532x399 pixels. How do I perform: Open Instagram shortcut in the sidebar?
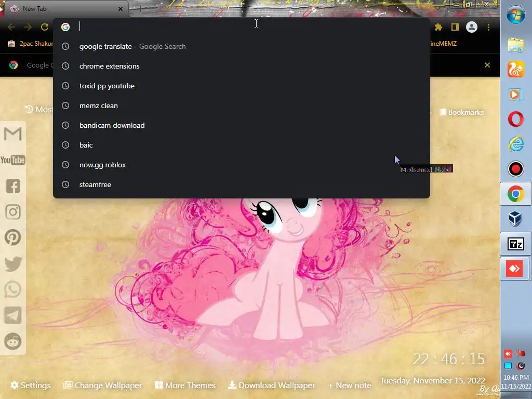[x=13, y=212]
